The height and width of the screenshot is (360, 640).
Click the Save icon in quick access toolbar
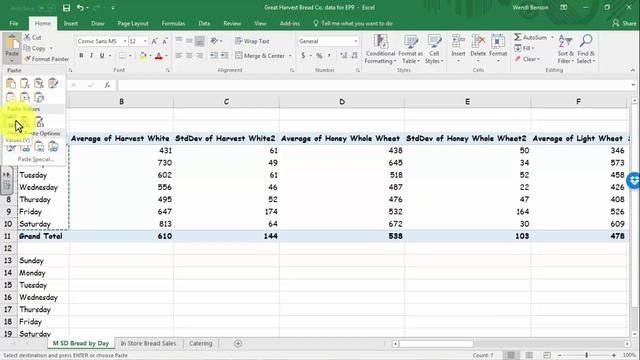pyautogui.click(x=66, y=8)
